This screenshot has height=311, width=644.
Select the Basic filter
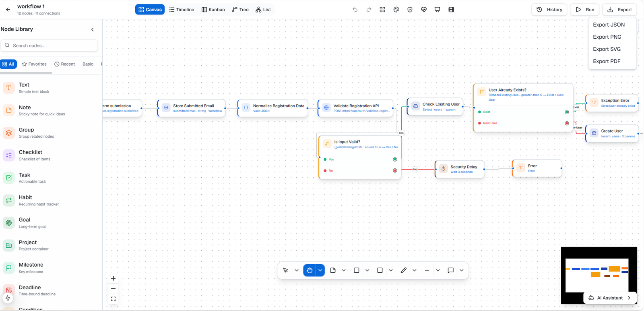[88, 64]
